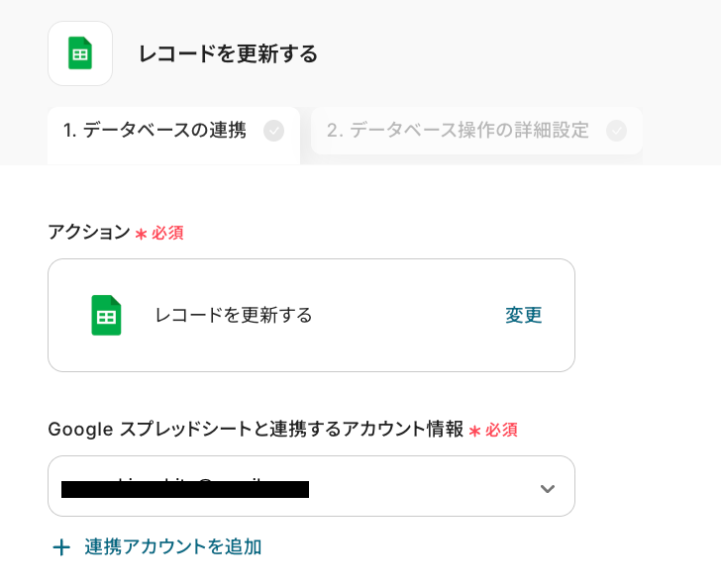
Task: Click the red asterisk next to アクション
Action: click(141, 234)
